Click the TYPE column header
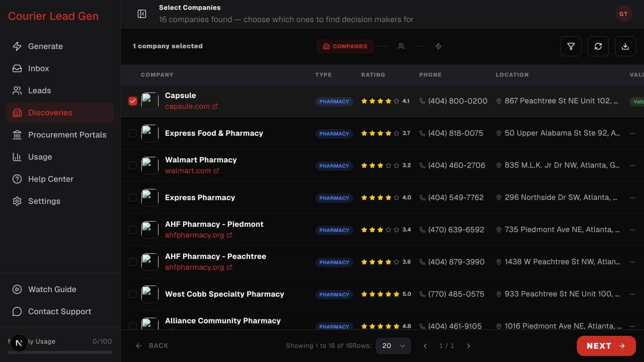 tap(324, 75)
